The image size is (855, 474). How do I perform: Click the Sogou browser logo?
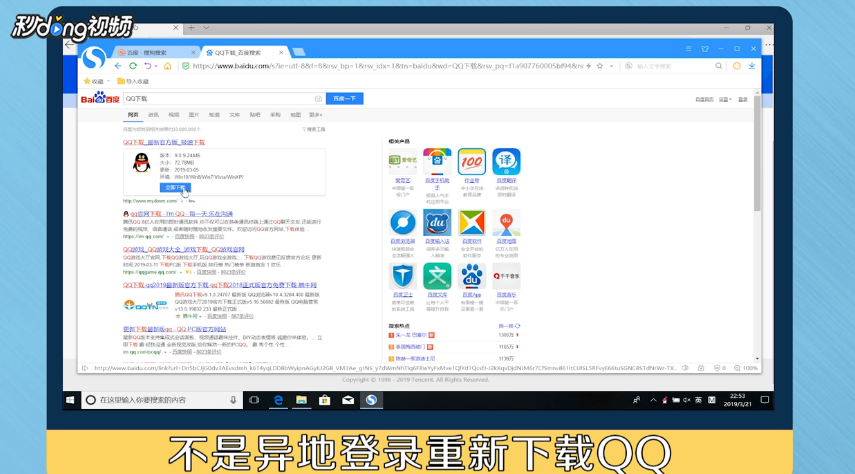coord(94,58)
